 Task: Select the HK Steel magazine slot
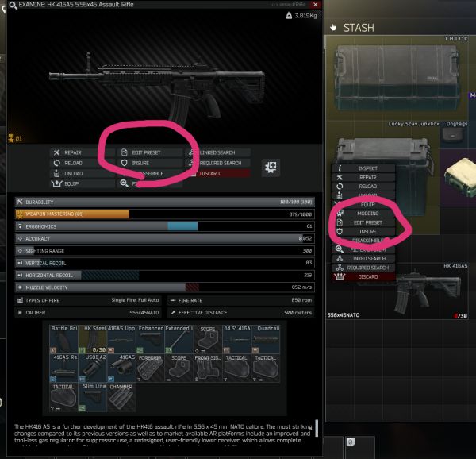coord(94,337)
